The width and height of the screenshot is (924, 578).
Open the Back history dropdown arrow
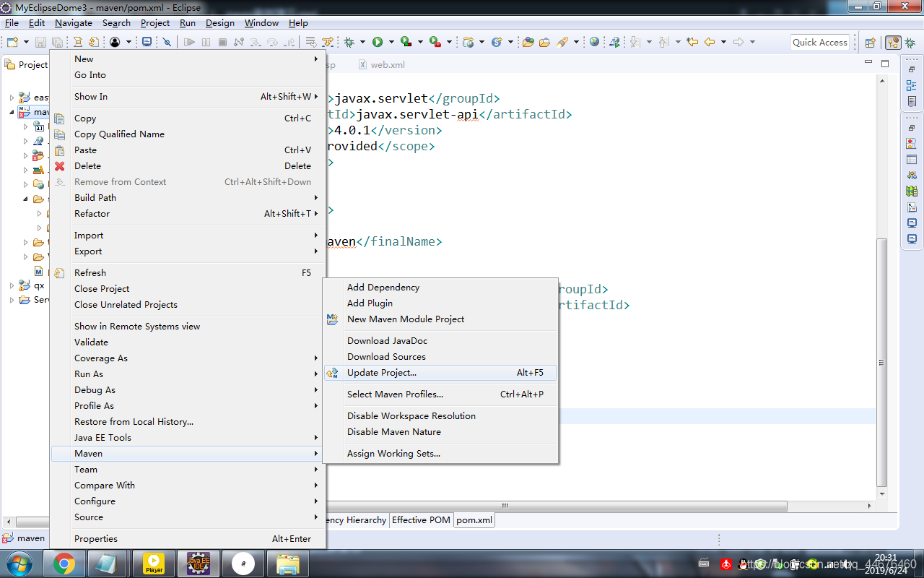(723, 42)
